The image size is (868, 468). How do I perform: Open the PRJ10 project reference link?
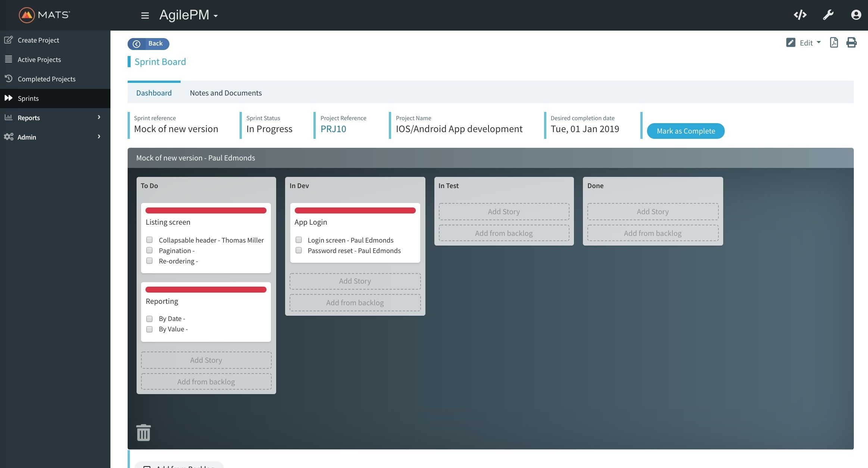tap(333, 129)
